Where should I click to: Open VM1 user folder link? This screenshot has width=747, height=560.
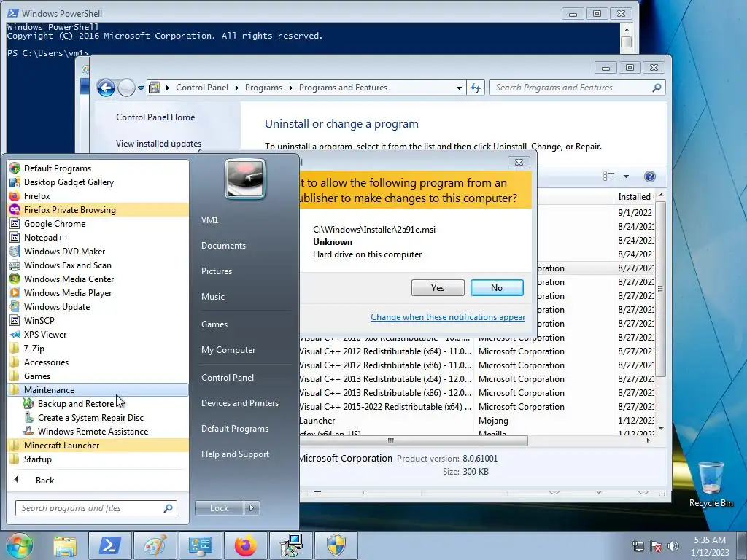(x=209, y=220)
